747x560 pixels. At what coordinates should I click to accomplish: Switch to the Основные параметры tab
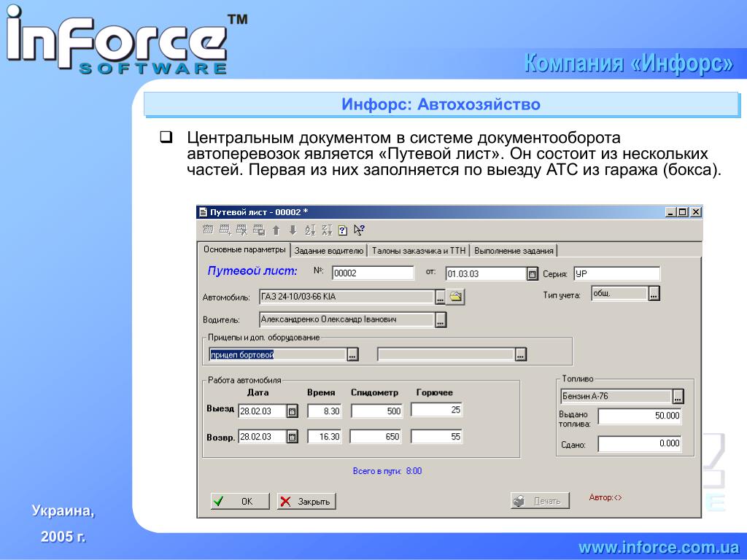click(x=244, y=249)
